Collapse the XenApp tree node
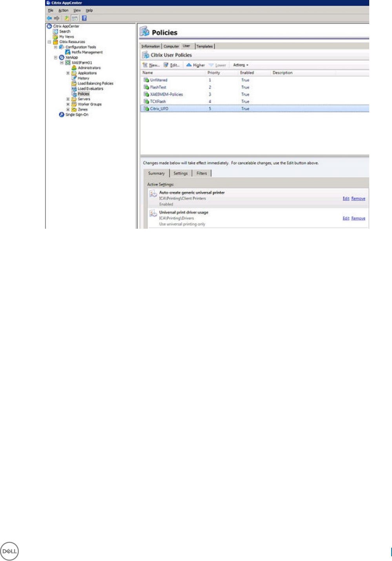The height and width of the screenshot is (561, 392). click(56, 57)
